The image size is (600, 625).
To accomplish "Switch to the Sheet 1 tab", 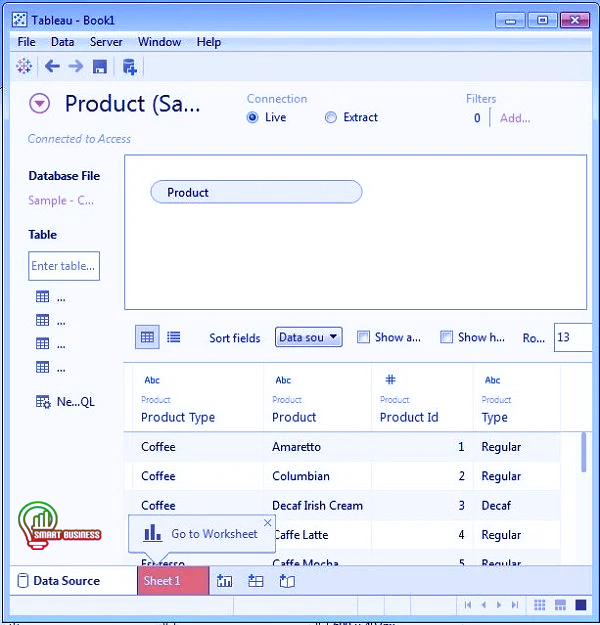I will [x=173, y=581].
